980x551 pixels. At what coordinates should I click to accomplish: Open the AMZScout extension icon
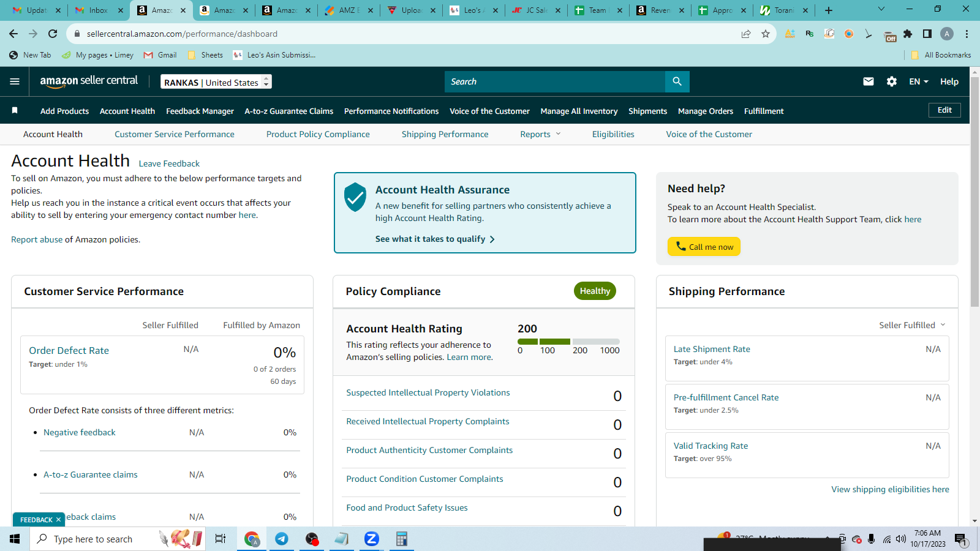click(790, 34)
